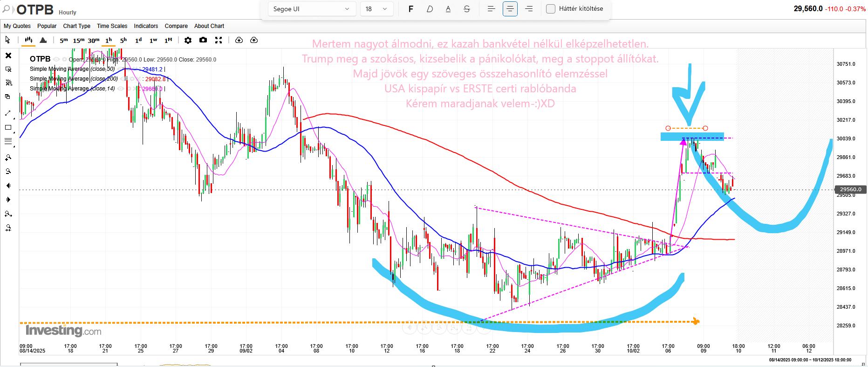This screenshot has width=868, height=367.
Task: Take a chart snapshot with the camera icon
Action: [203, 40]
